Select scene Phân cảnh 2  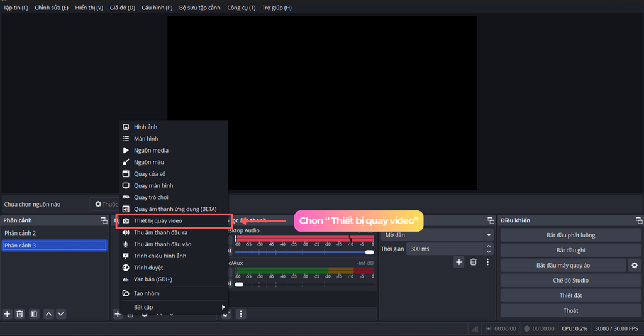[54, 233]
